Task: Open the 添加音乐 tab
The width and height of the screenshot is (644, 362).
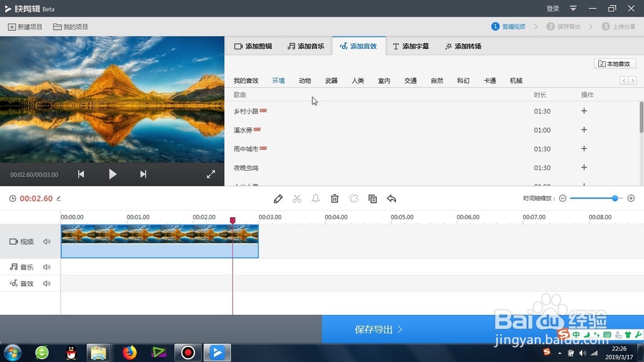Action: point(305,46)
